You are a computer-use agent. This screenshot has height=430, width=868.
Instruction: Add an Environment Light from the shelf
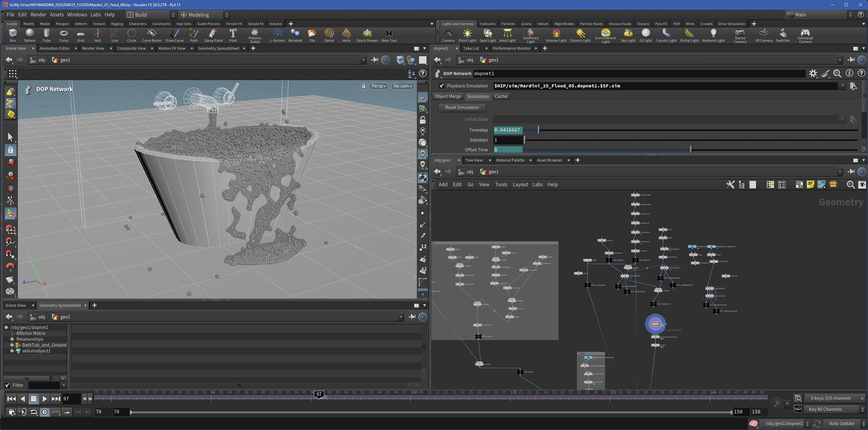point(605,35)
